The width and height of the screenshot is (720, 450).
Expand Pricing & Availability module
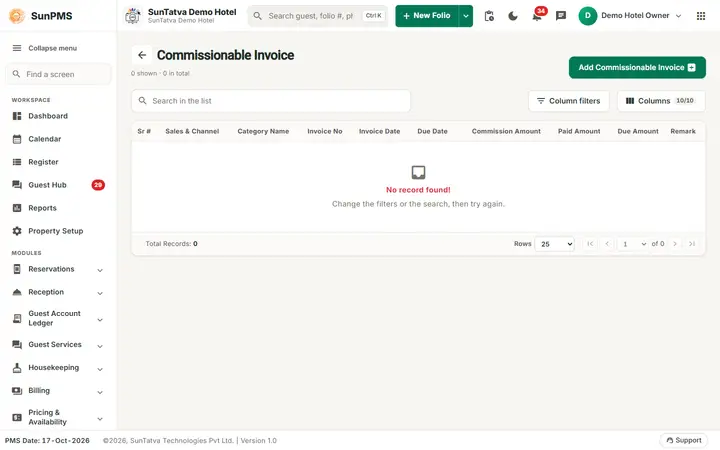click(58, 417)
